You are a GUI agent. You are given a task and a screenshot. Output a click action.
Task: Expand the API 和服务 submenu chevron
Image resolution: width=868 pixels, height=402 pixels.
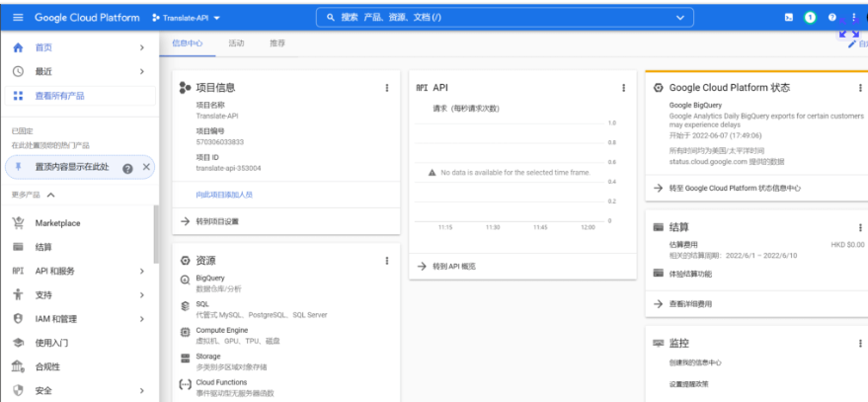142,272
